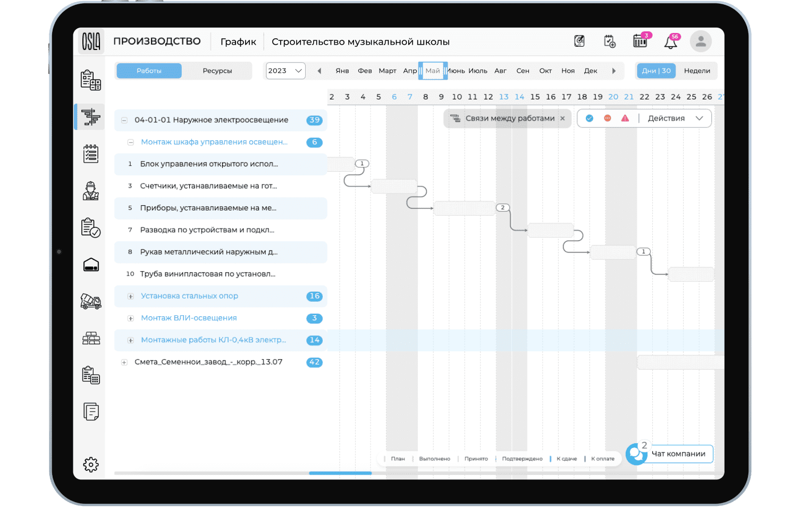Select the Дни | 30 scale toggle
Screen dimensions: 800x532
[656, 71]
